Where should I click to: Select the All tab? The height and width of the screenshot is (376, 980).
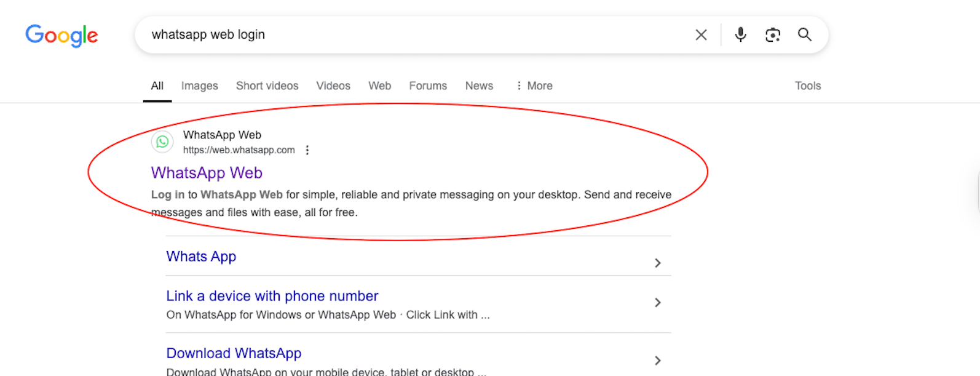157,86
